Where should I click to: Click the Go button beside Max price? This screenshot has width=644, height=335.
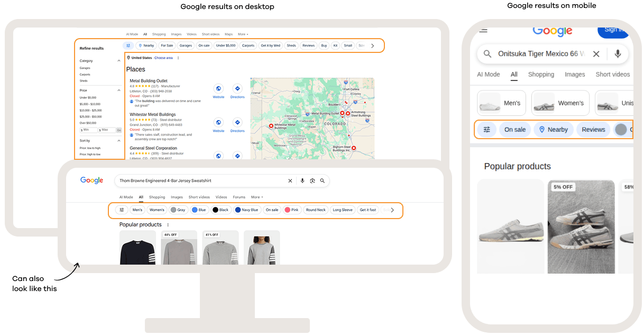tap(119, 130)
